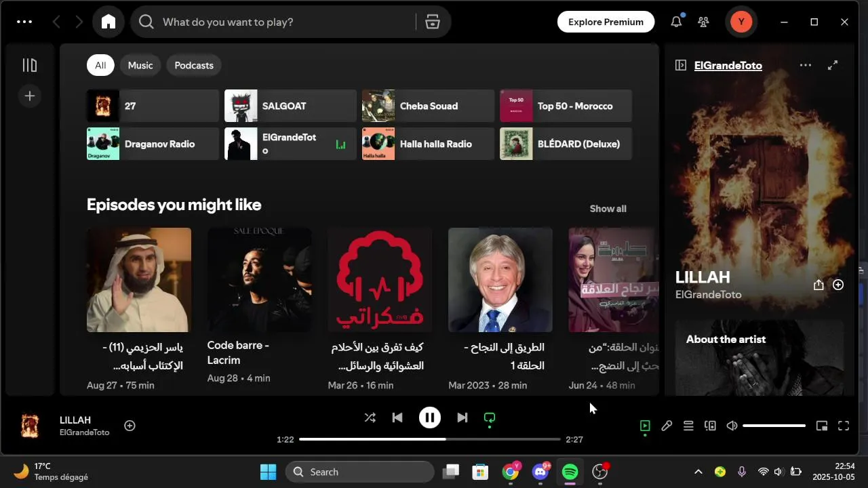Image resolution: width=868 pixels, height=488 pixels.
Task: Toggle the Now Playing view button
Action: click(645, 426)
